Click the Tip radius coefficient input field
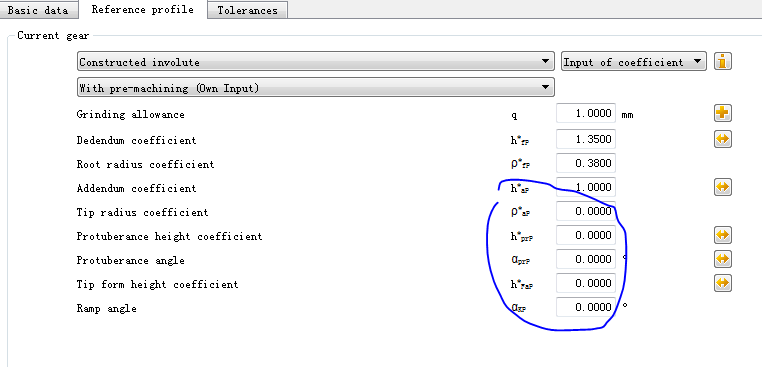 (586, 211)
